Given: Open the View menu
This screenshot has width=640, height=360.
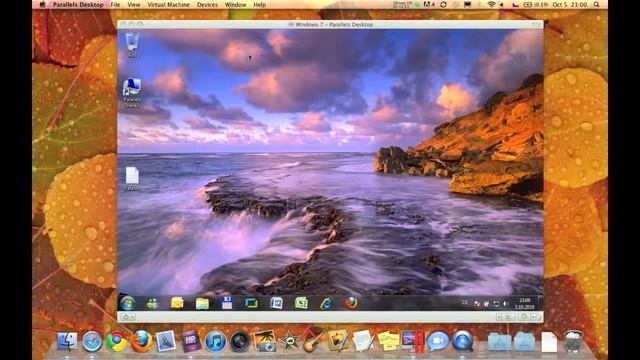Looking at the screenshot, I should (134, 4).
